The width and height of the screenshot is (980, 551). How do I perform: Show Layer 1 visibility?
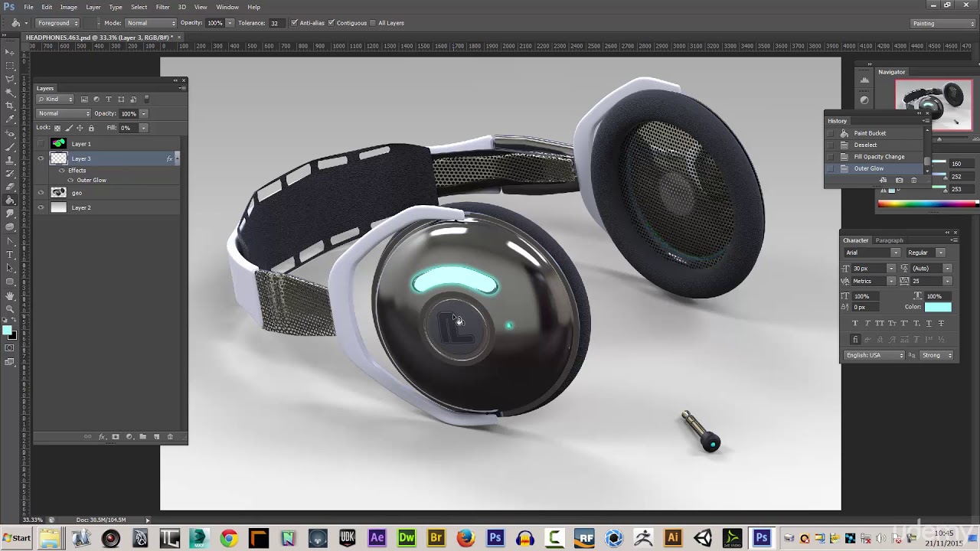(x=41, y=144)
